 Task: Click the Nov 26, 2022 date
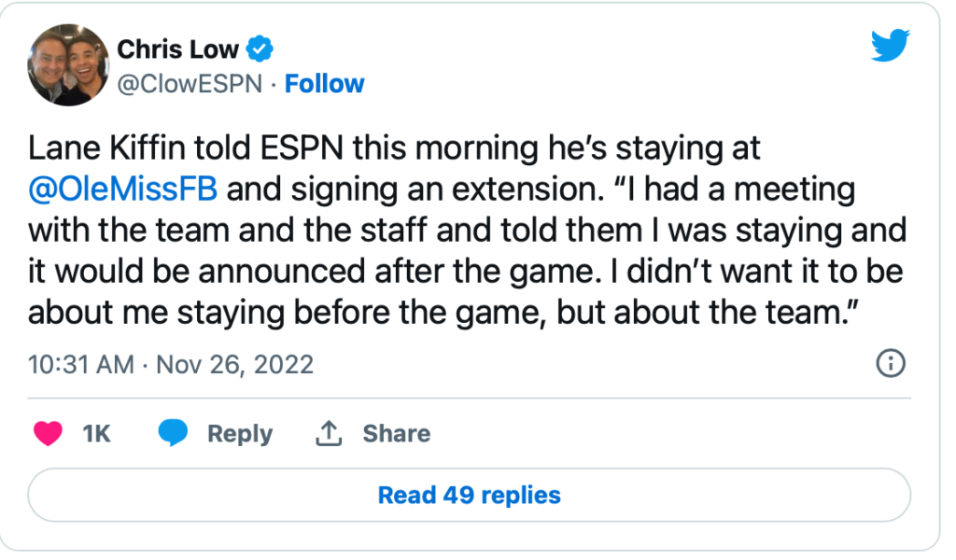pos(234,363)
